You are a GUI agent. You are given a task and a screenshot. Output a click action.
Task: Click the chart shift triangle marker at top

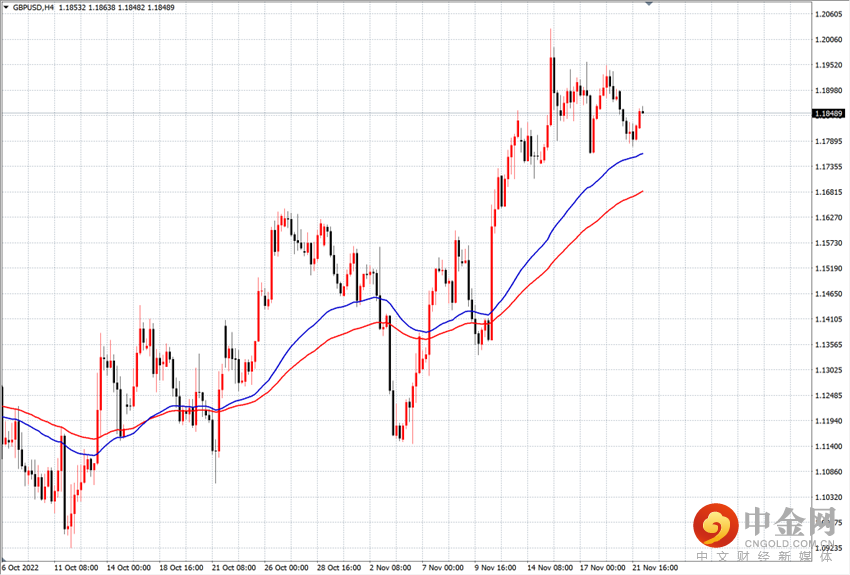(649, 3)
